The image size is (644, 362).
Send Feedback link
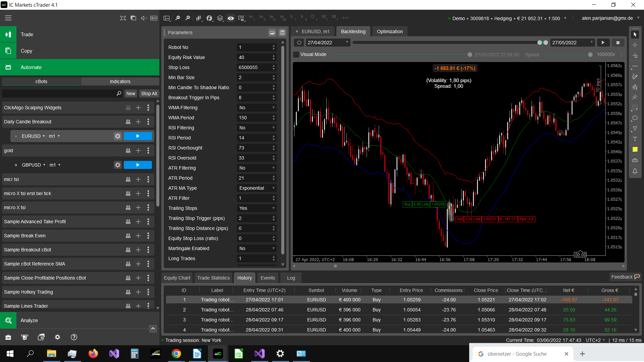pyautogui.click(x=626, y=277)
